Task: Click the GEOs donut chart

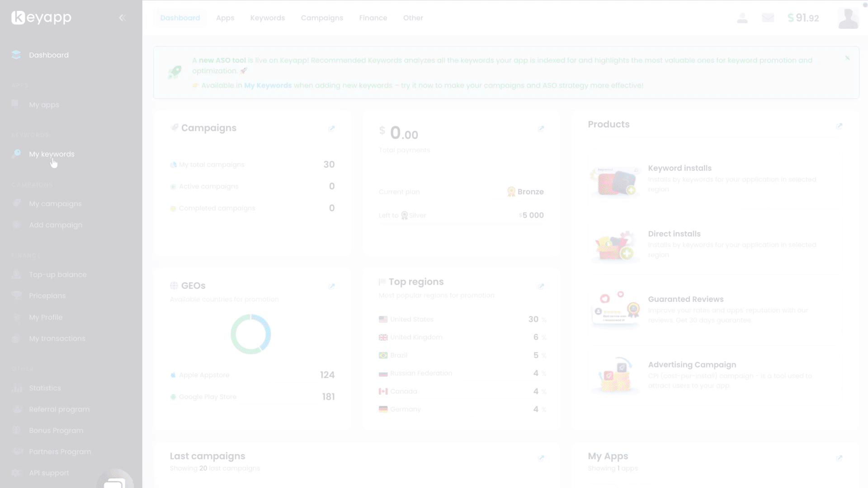Action: point(250,334)
